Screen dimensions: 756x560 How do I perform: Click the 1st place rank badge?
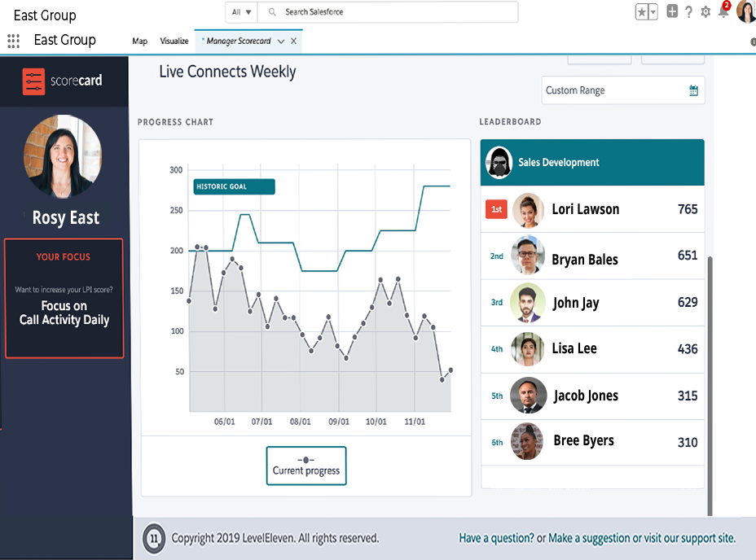click(x=496, y=209)
